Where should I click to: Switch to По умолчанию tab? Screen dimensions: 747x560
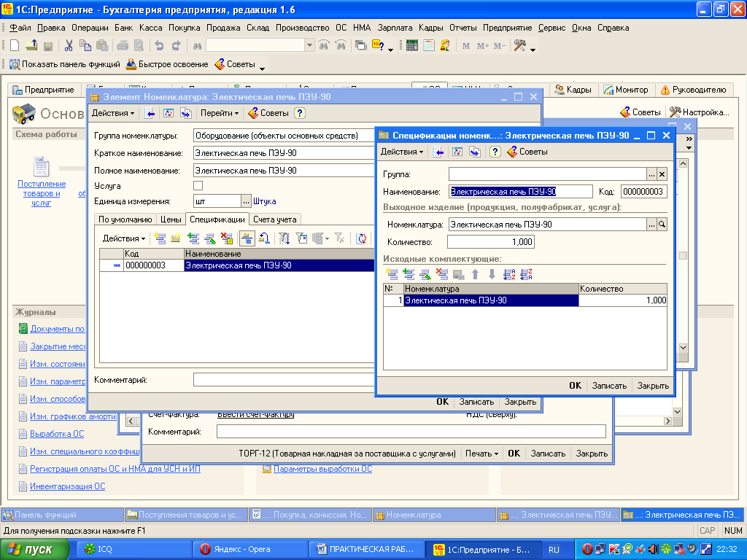pyautogui.click(x=125, y=219)
